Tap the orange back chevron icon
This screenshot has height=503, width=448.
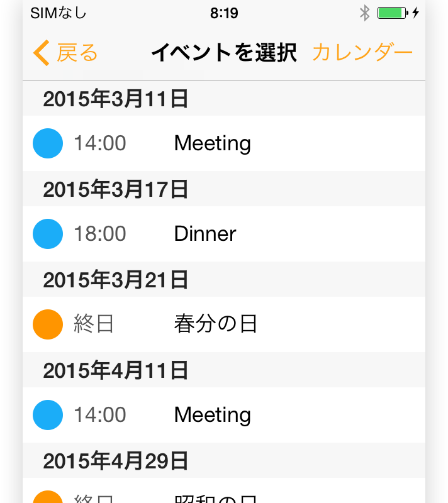pos(42,53)
